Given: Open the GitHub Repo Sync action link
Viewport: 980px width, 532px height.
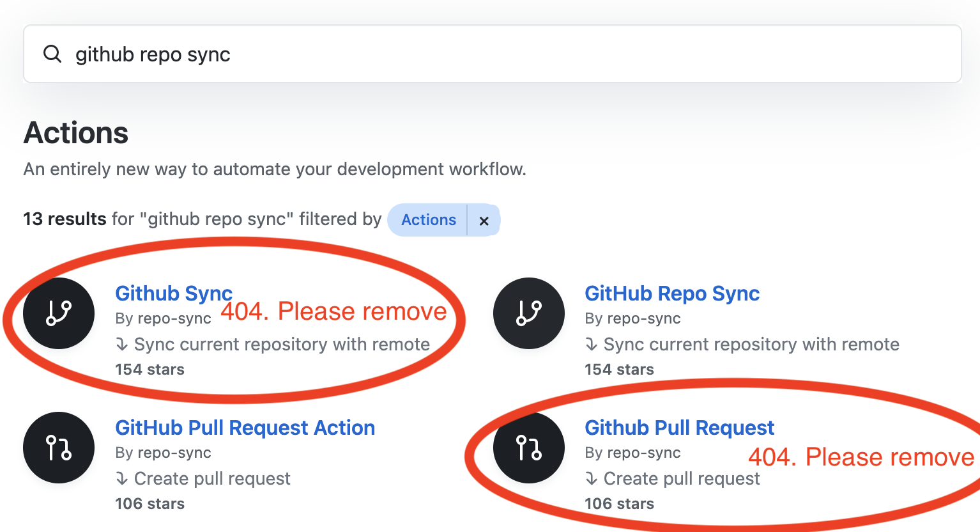Looking at the screenshot, I should pos(672,293).
